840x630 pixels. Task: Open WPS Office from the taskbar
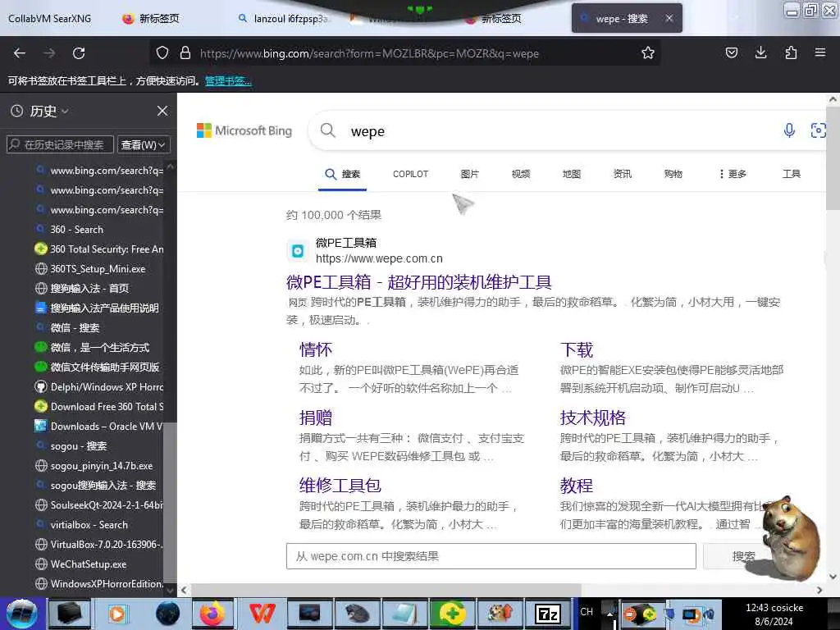(x=262, y=614)
